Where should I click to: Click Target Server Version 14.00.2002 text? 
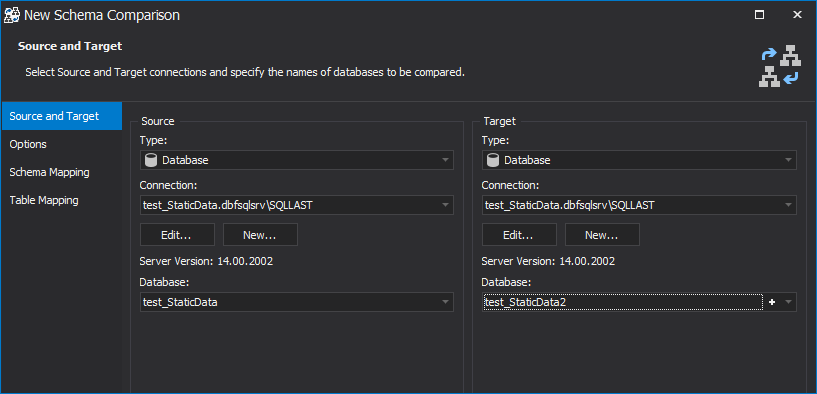coord(548,261)
